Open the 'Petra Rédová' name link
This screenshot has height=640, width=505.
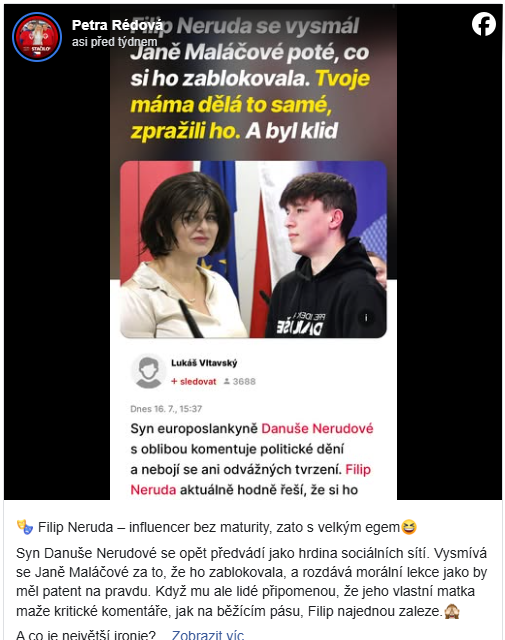coord(117,25)
